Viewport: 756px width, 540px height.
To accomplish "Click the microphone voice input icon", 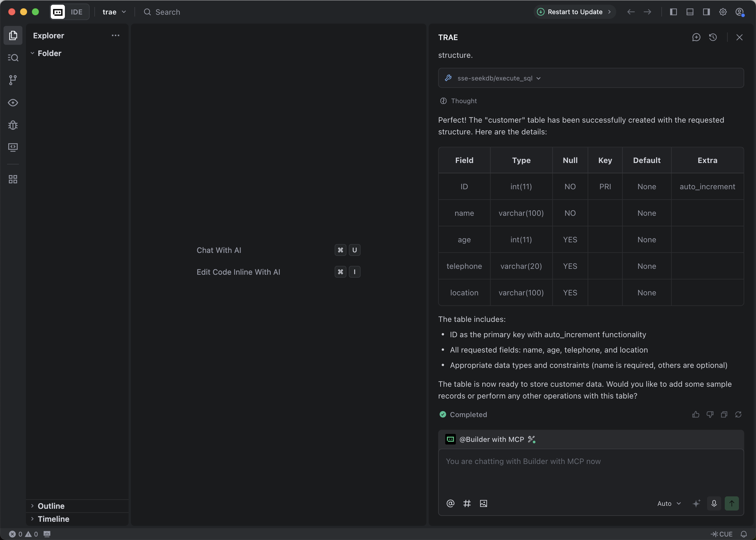I will [x=714, y=503].
